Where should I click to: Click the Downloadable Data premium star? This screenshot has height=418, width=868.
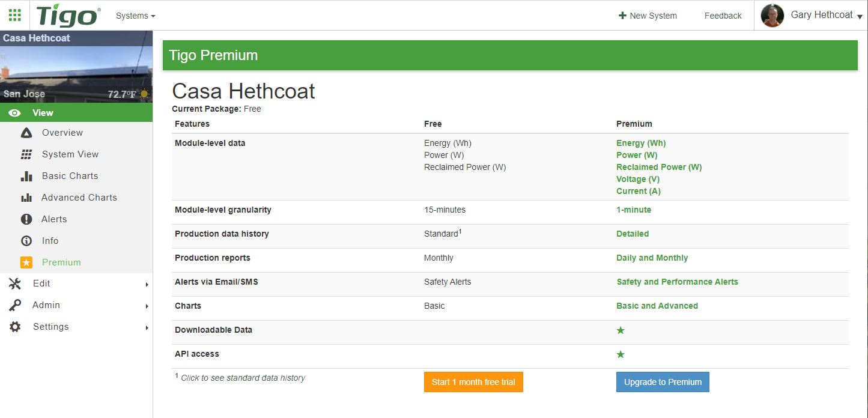click(x=621, y=330)
